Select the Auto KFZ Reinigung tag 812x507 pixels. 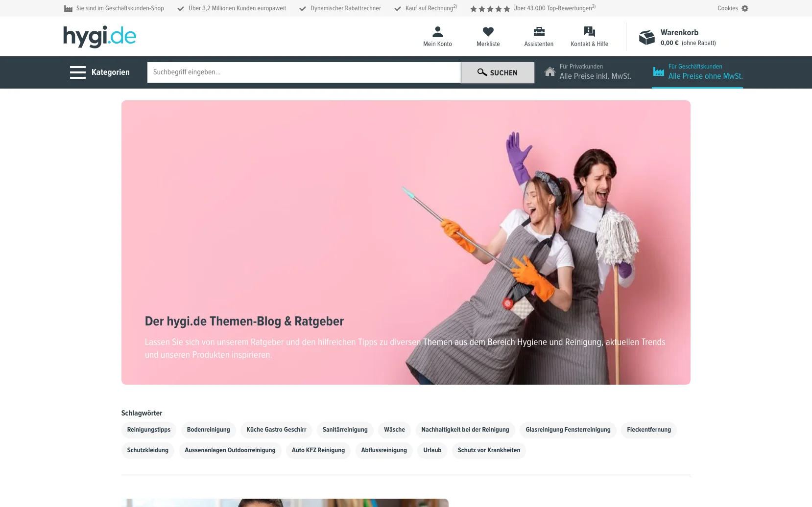point(318,450)
